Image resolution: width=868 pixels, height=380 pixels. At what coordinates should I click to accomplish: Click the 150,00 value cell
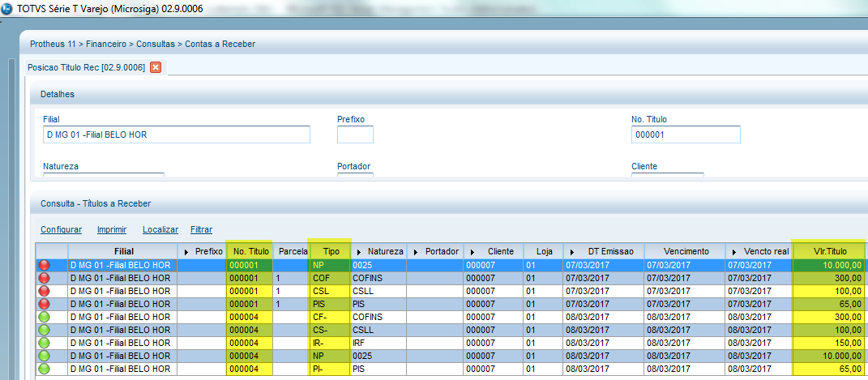click(x=829, y=343)
